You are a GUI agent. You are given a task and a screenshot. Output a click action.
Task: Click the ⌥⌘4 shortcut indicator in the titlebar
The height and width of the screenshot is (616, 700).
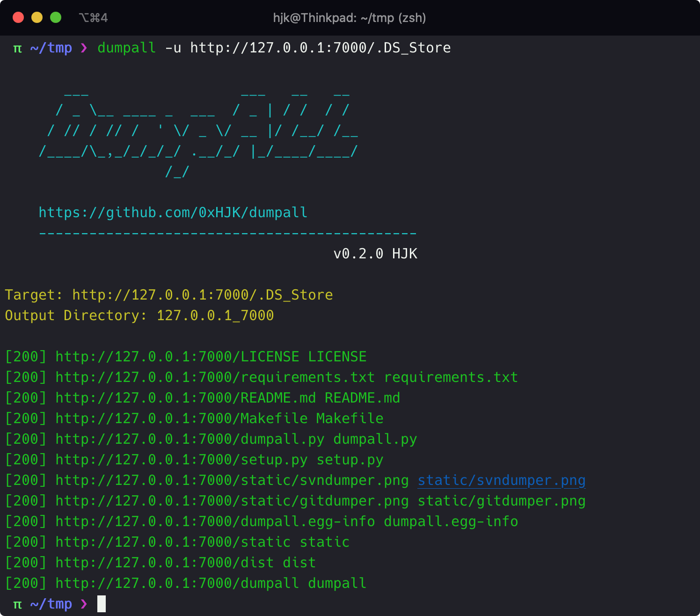click(x=93, y=18)
